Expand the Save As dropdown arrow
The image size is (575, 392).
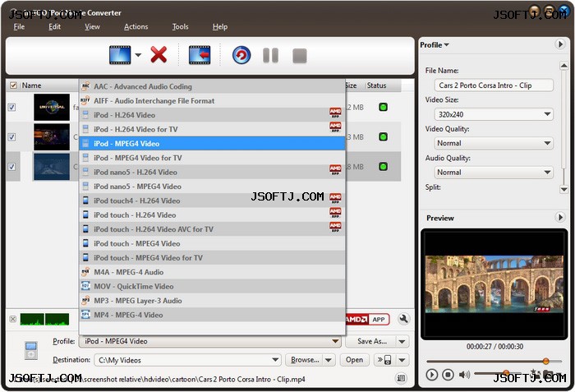click(x=402, y=341)
